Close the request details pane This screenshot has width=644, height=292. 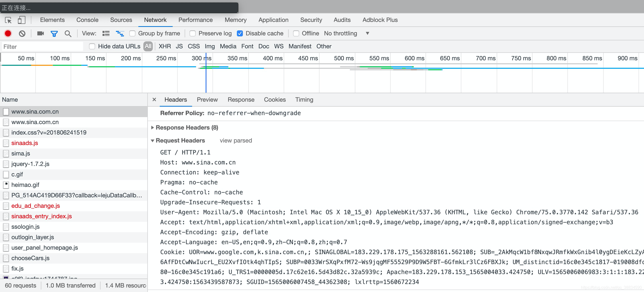(154, 100)
